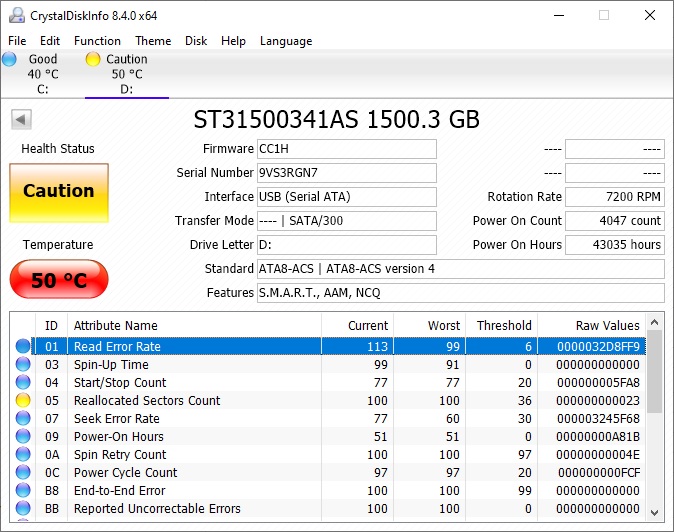
Task: Click the Threshold column header
Action: pyautogui.click(x=502, y=325)
